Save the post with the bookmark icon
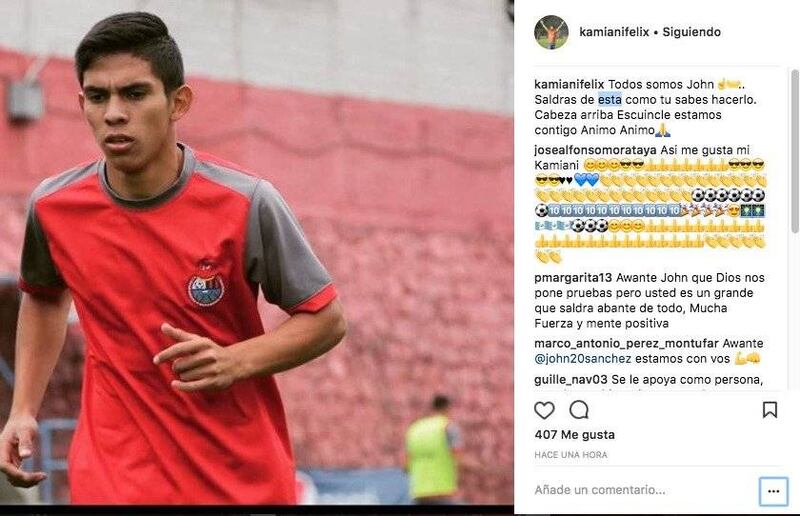The height and width of the screenshot is (516, 800). click(769, 410)
